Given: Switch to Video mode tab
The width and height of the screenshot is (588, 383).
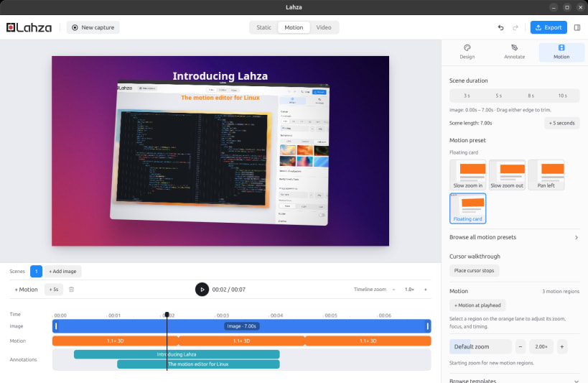Looking at the screenshot, I should point(324,27).
